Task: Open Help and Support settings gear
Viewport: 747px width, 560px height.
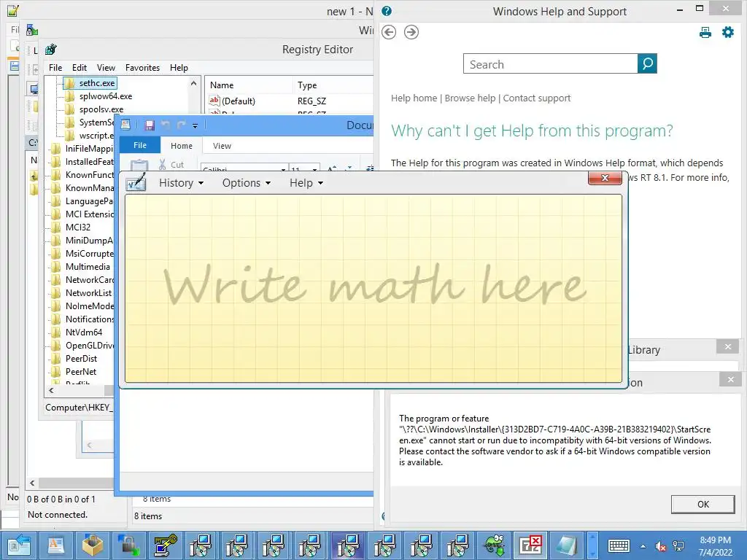Action: pyautogui.click(x=728, y=32)
